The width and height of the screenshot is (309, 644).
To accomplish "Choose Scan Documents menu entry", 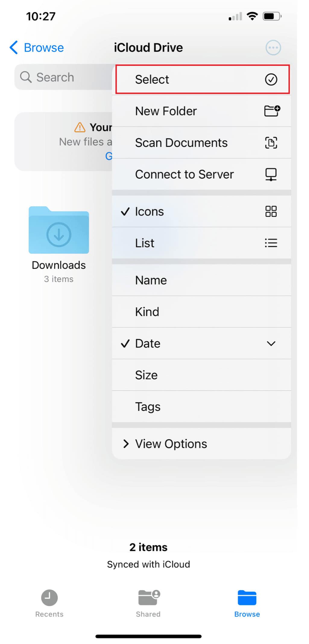I will (x=201, y=143).
